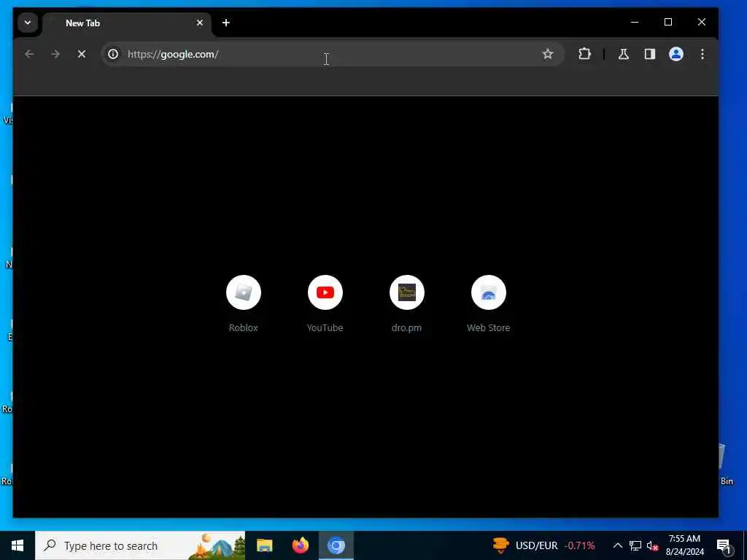747x560 pixels.
Task: Click the dro.pm label text
Action: [407, 327]
